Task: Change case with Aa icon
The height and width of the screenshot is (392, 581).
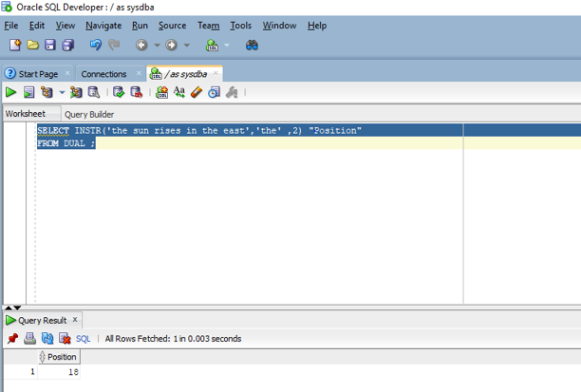Action: (179, 92)
